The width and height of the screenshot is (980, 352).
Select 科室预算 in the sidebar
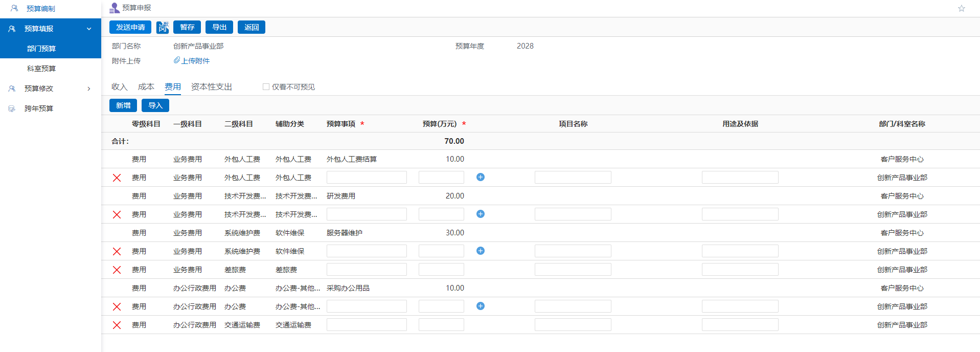click(41, 69)
